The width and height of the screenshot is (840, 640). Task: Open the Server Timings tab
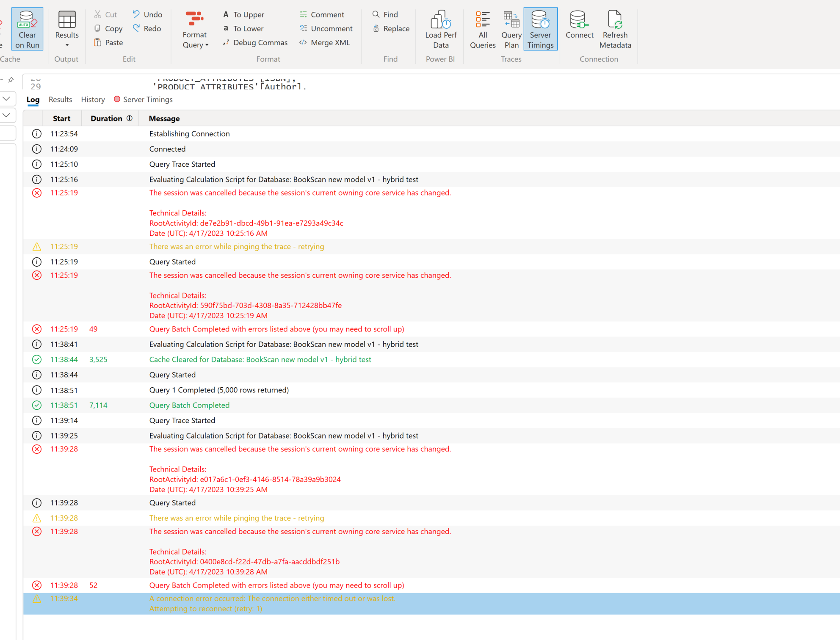[147, 99]
